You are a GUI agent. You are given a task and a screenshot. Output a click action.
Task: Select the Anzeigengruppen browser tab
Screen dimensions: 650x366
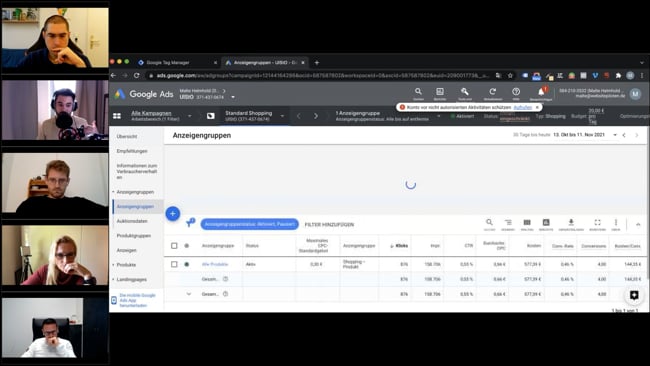click(264, 63)
